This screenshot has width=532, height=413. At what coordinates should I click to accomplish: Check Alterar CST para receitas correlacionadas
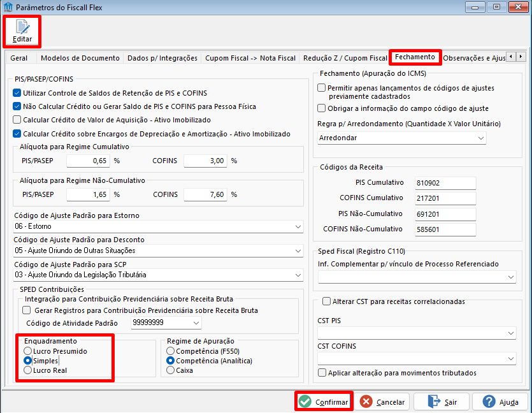pyautogui.click(x=326, y=301)
